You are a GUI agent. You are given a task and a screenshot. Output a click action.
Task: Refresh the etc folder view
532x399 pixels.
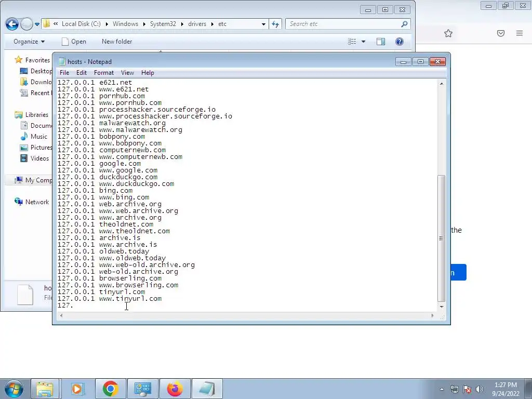[x=275, y=24]
